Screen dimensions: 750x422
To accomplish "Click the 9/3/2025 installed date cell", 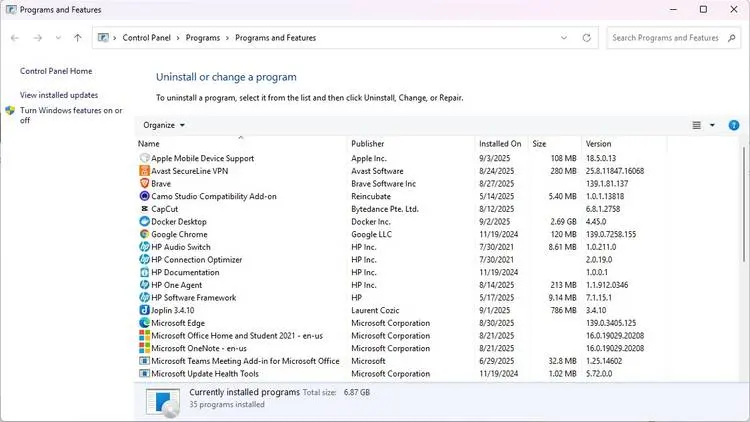I will [x=495, y=158].
